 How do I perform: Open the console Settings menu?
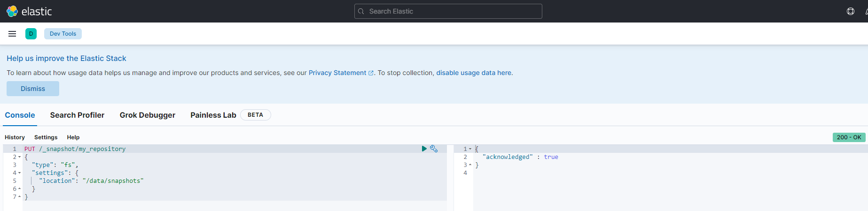coord(46,137)
